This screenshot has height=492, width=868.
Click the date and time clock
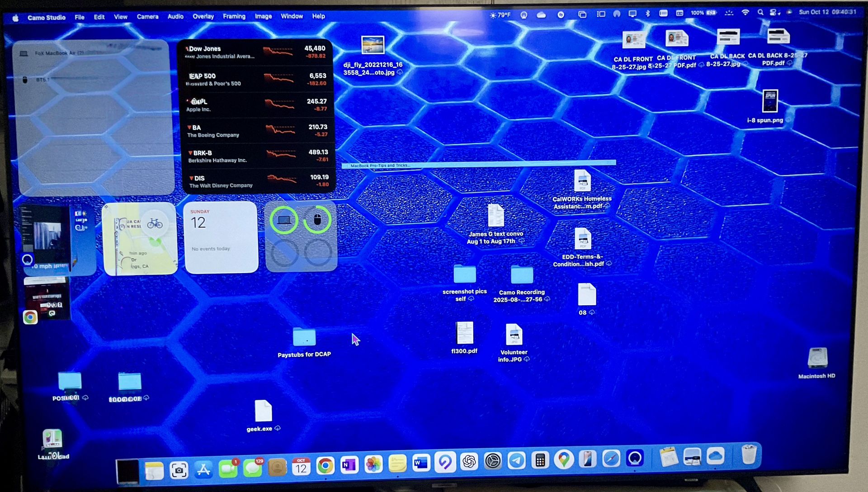click(827, 12)
